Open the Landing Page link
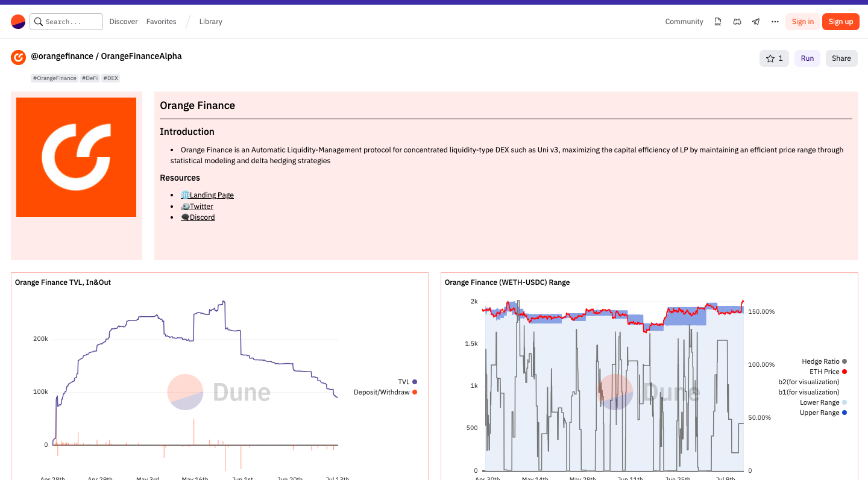Viewport: 868px width, 480px height. [207, 195]
